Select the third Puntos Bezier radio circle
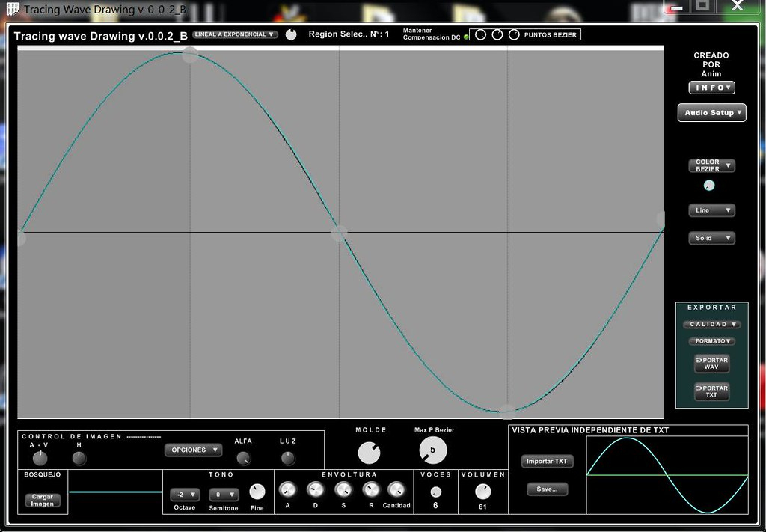Screen dimensions: 766x532 [x=514, y=34]
